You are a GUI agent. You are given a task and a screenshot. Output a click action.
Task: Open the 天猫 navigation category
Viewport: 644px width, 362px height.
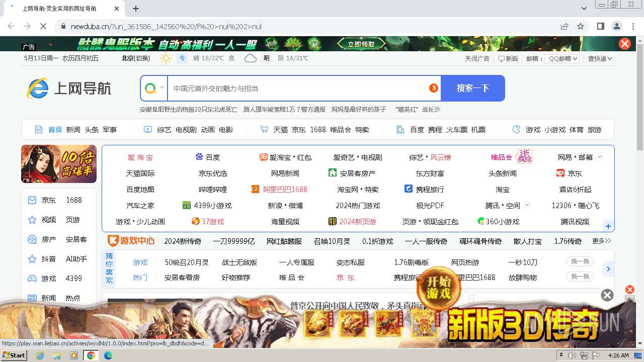[280, 130]
